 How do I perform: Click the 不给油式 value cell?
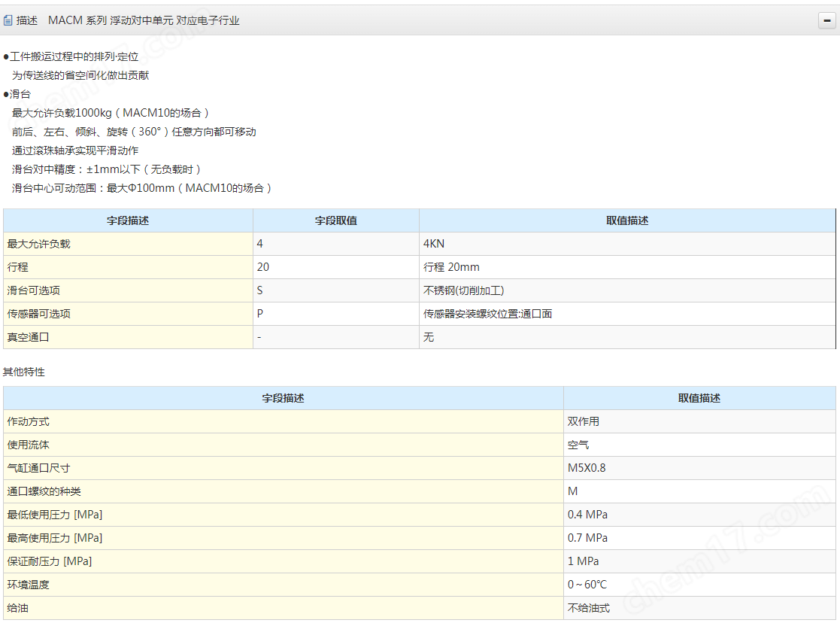click(x=588, y=608)
